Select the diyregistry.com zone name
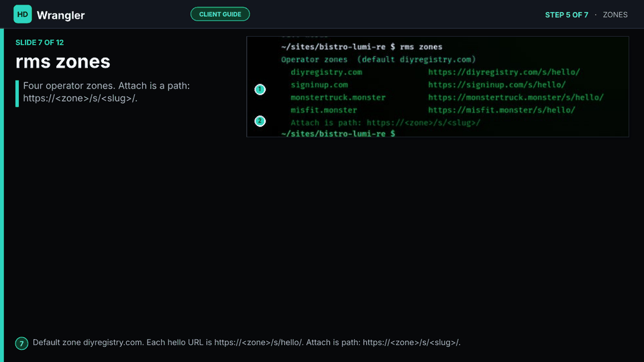This screenshot has width=644, height=362. [326, 72]
